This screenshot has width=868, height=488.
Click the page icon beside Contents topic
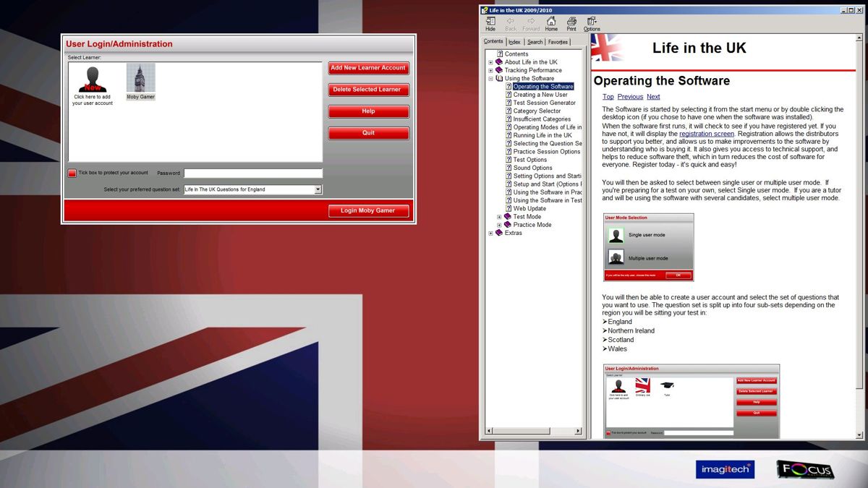click(500, 53)
